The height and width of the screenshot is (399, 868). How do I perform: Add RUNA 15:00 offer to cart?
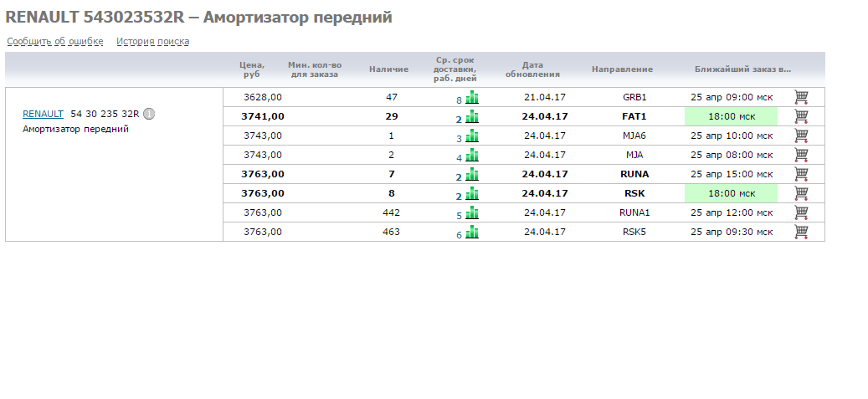click(x=800, y=174)
